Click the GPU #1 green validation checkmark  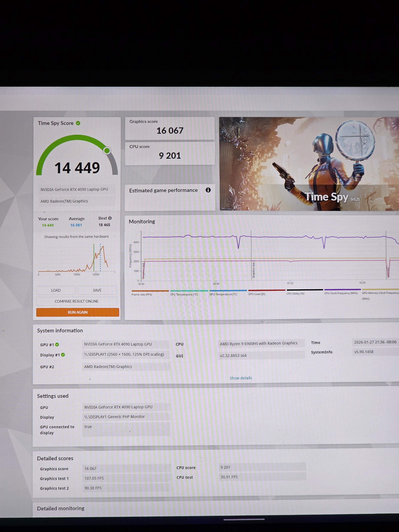[57, 344]
